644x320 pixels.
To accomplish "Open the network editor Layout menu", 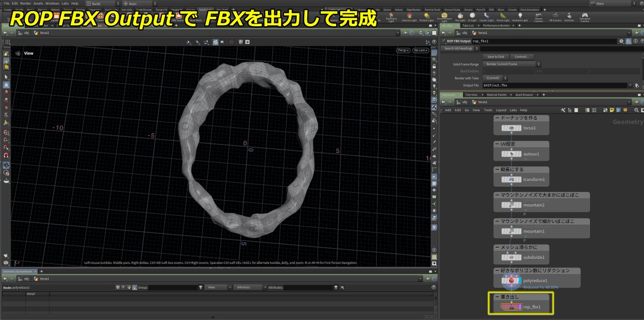I will click(501, 110).
